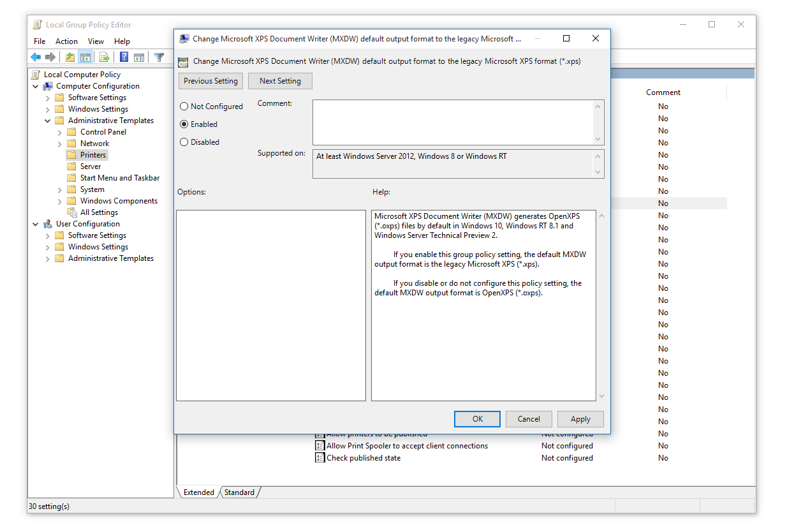
Task: Click the Filter funnel icon
Action: [159, 57]
